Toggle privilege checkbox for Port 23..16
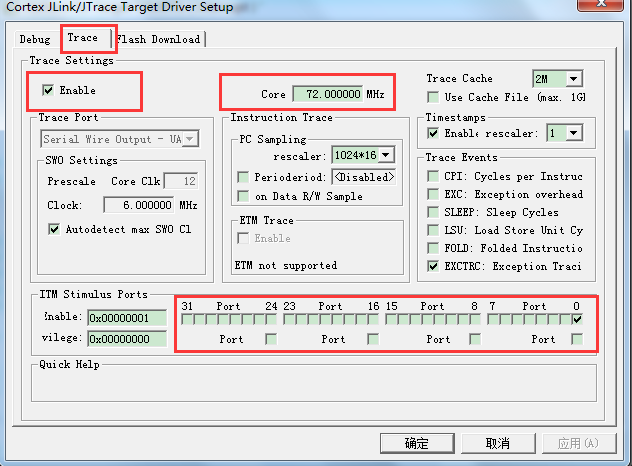Viewport: 632px width, 466px height. (373, 339)
